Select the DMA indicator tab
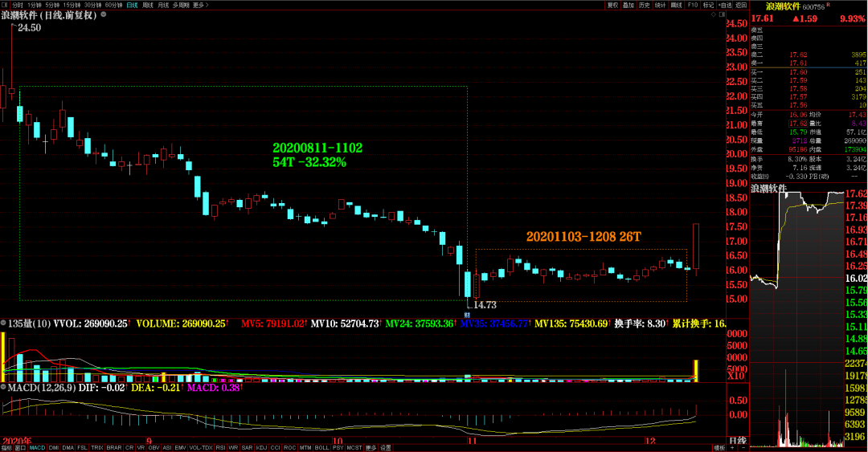868x452 pixels. point(68,447)
